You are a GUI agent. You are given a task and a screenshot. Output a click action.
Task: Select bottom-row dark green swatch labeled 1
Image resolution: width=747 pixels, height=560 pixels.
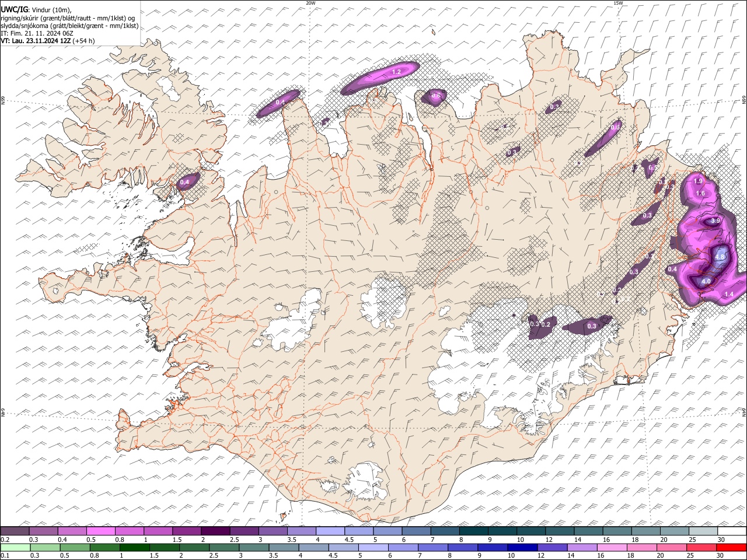pos(134,548)
